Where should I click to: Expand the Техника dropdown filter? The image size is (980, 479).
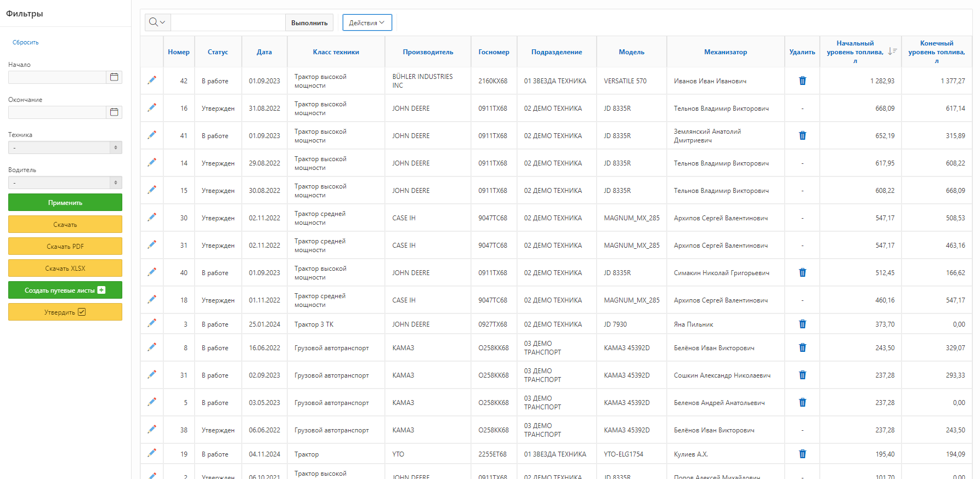coord(65,147)
